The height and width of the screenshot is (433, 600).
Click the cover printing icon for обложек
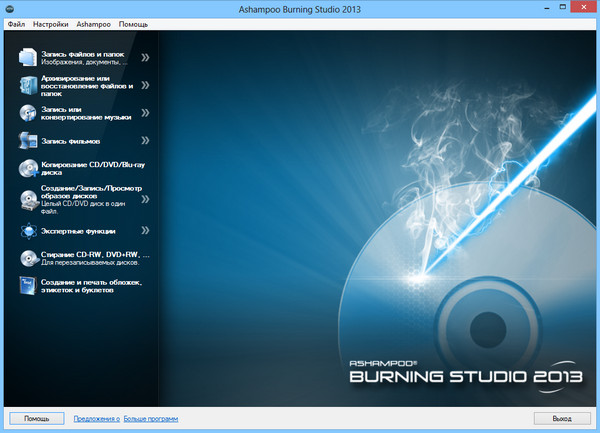(x=28, y=288)
